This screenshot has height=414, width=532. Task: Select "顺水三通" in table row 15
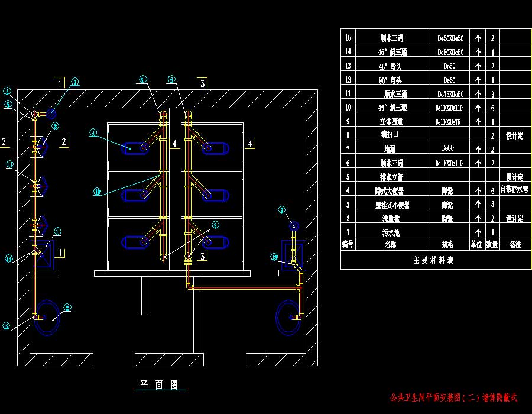click(392, 38)
